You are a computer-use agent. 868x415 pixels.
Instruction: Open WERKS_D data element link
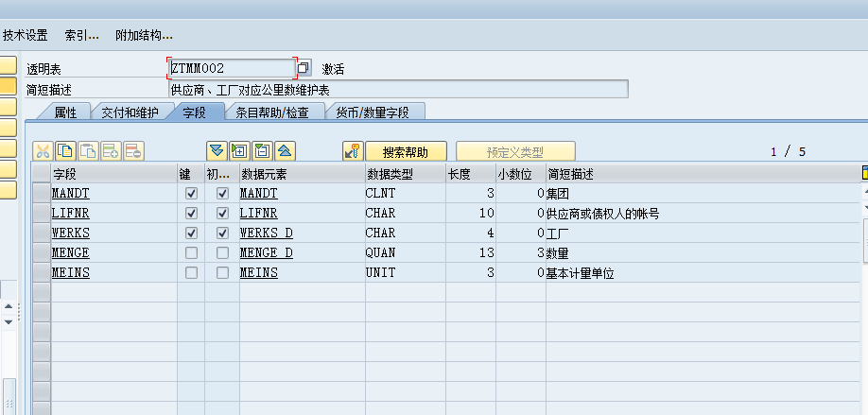267,233
